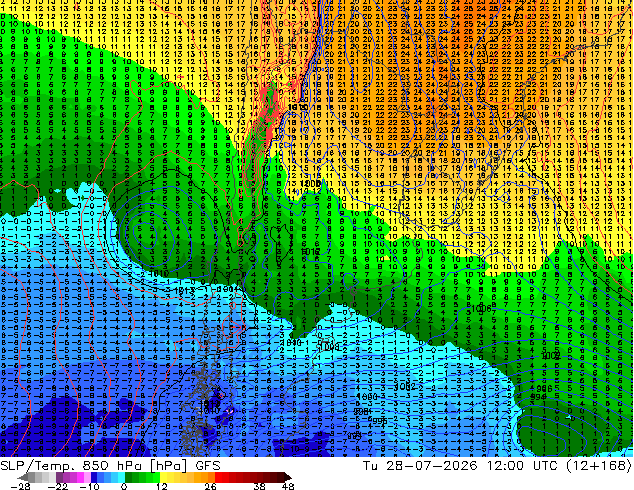Image resolution: width=634 pixels, height=490 pixels.
Task: Click the "26" color scale label
Action: pyautogui.click(x=210, y=486)
